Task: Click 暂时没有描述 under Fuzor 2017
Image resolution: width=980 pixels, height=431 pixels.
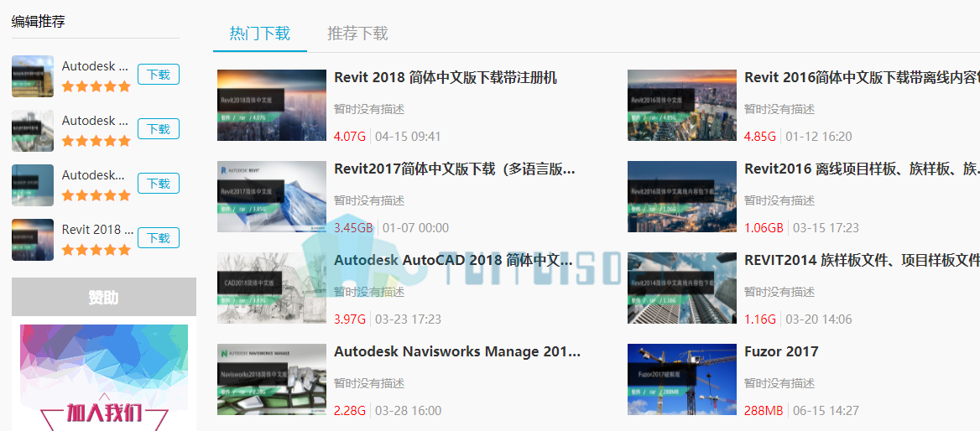Action: point(779,383)
